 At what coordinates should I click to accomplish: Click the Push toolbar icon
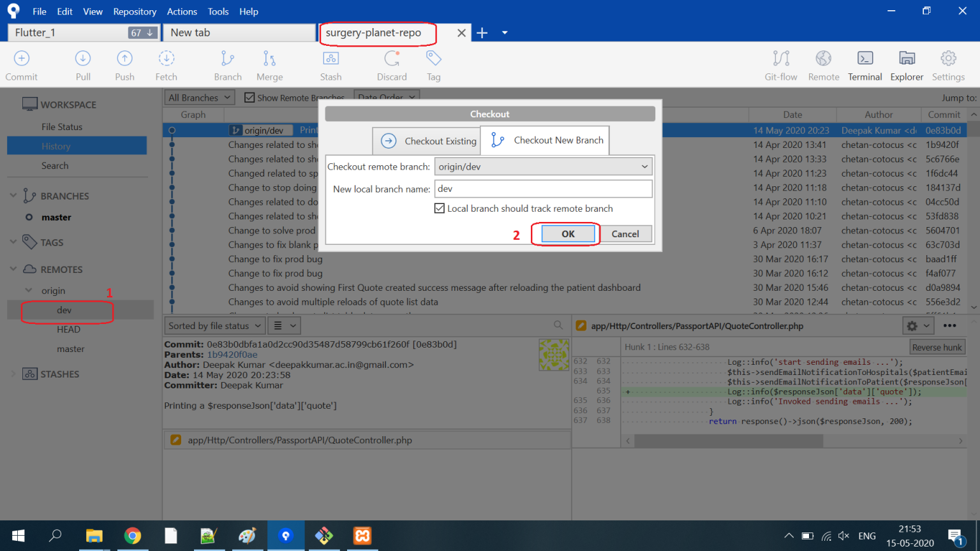point(124,66)
